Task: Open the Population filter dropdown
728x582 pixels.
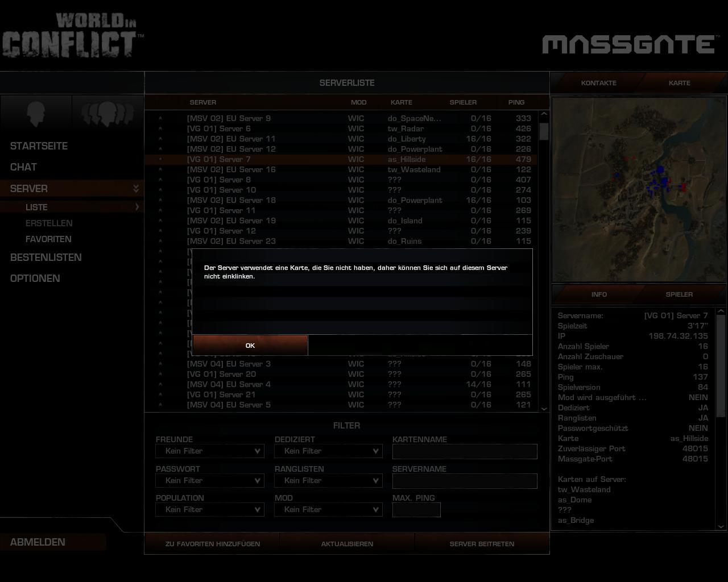Action: 210,509
